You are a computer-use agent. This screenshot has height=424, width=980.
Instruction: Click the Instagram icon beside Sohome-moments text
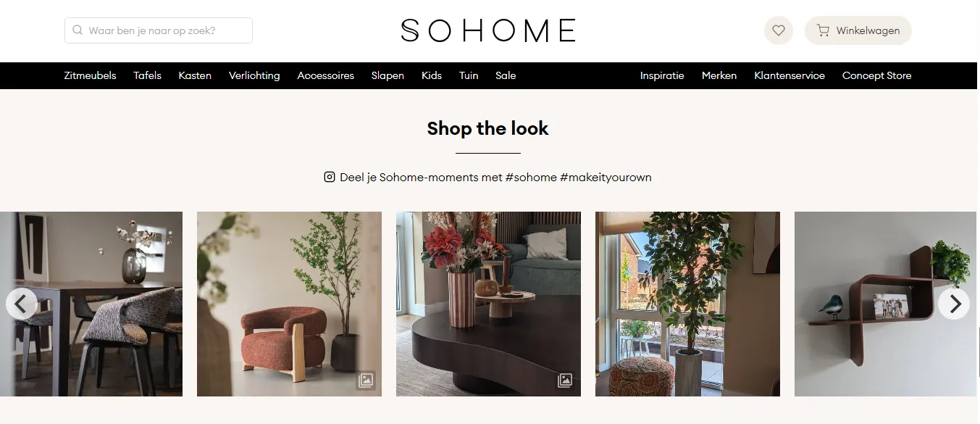click(330, 177)
